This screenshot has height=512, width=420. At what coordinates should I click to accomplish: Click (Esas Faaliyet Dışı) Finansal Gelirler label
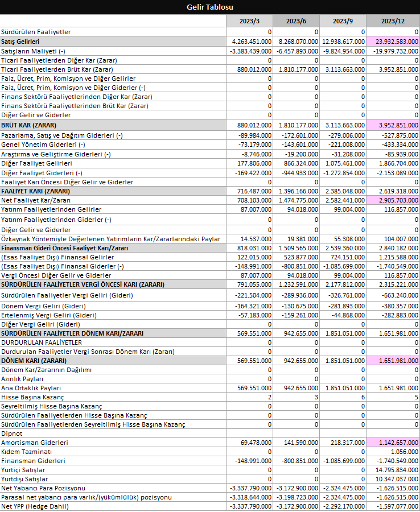coord(57,257)
